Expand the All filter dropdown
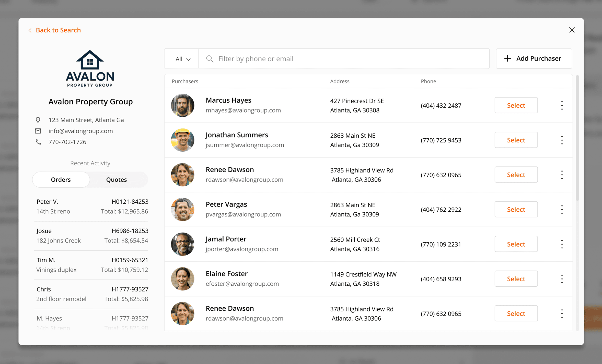Viewport: 602px width, 364px height. tap(182, 59)
